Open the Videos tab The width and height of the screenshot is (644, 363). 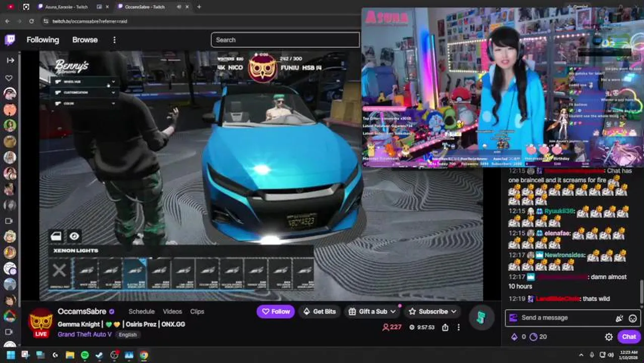[172, 312]
